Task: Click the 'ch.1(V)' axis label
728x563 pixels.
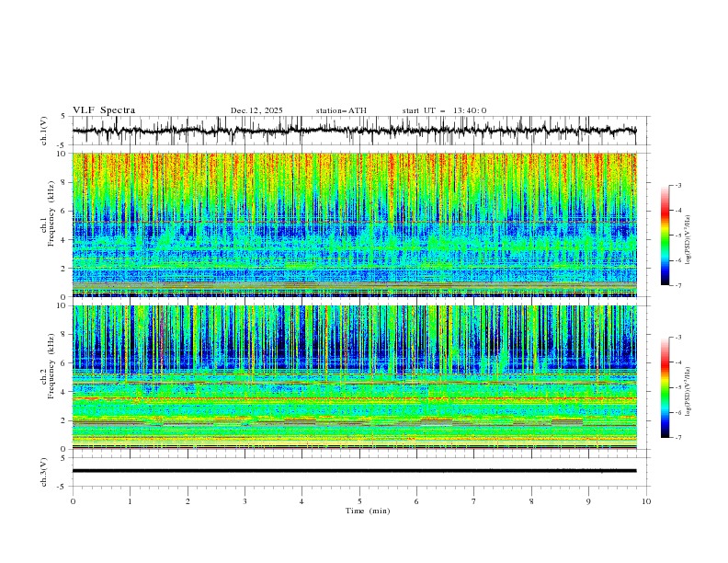Action: pyautogui.click(x=44, y=131)
